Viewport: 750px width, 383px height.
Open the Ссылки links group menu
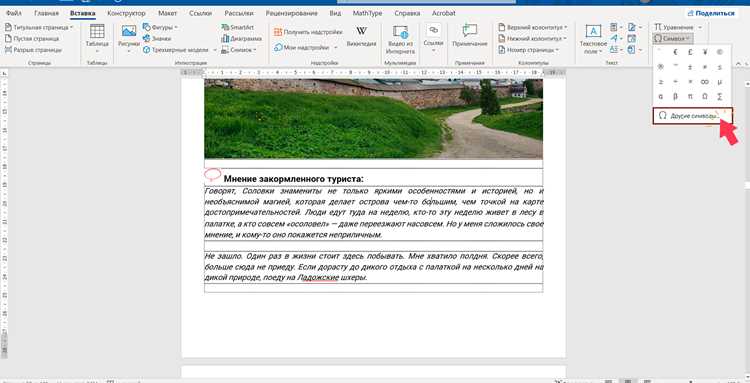click(x=433, y=38)
